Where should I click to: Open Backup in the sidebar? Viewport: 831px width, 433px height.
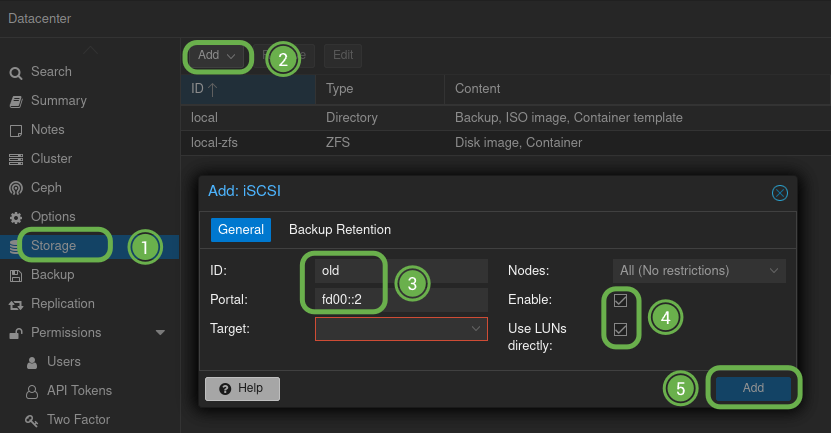(90, 275)
